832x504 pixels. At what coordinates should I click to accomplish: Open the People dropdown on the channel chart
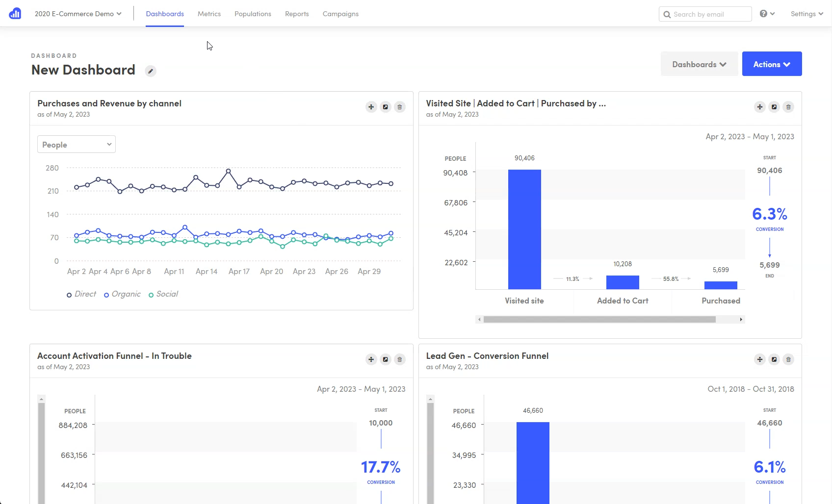(x=76, y=144)
